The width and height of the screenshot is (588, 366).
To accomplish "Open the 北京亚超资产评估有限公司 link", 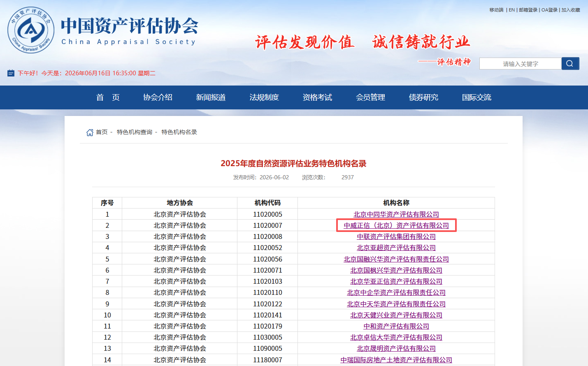I will pos(396,248).
